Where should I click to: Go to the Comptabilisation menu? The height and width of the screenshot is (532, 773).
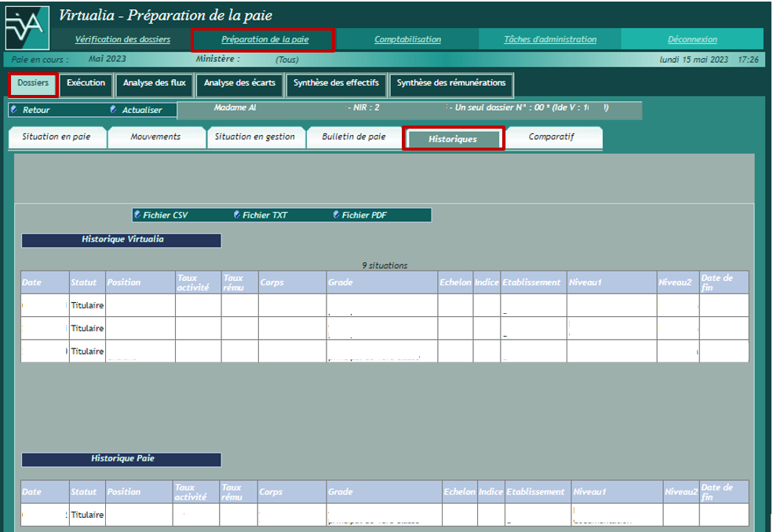tap(407, 39)
